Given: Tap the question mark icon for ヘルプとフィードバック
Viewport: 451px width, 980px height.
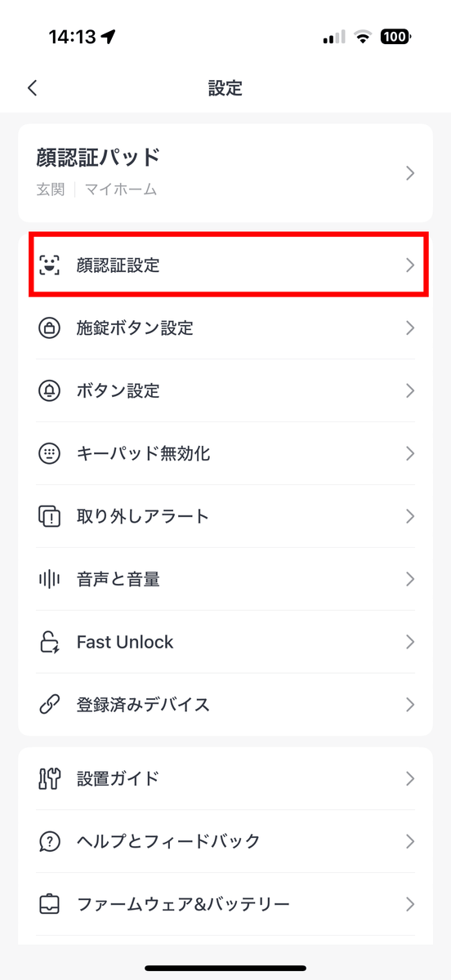Looking at the screenshot, I should (50, 841).
